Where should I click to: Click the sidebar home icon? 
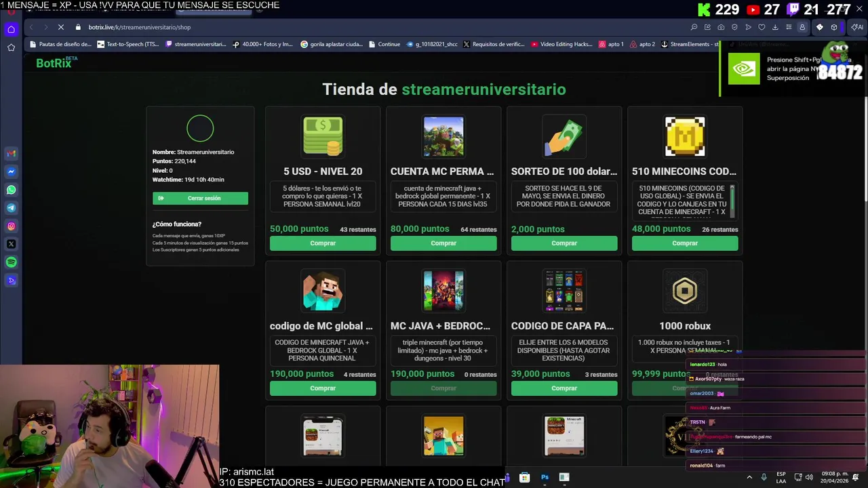click(11, 29)
